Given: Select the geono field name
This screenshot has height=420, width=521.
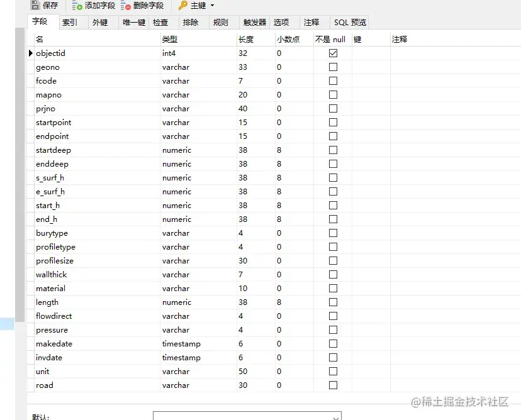Looking at the screenshot, I should pos(48,67).
